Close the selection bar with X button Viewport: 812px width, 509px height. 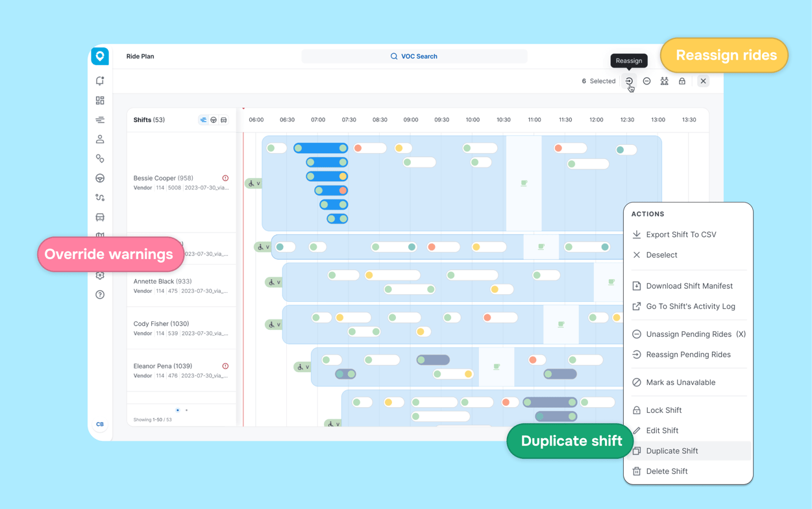pos(703,81)
